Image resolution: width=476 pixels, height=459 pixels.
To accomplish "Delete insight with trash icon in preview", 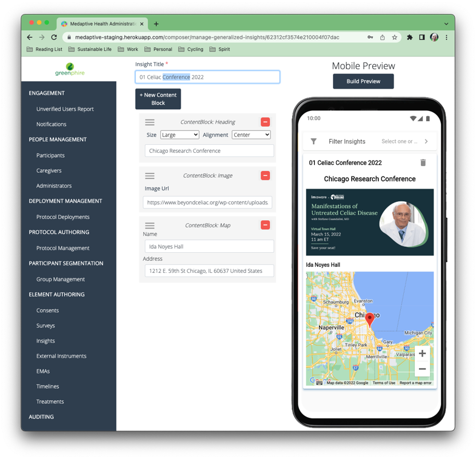I will tap(423, 162).
